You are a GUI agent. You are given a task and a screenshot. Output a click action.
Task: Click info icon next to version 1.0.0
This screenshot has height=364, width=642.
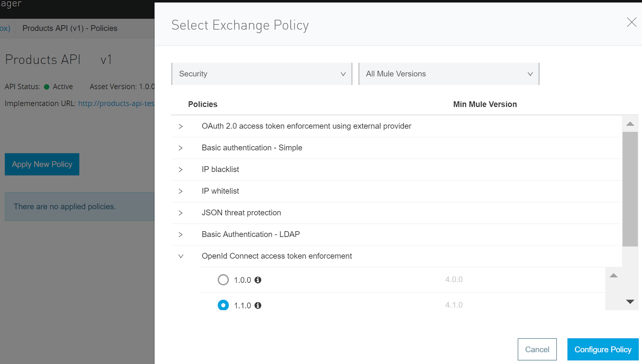pyautogui.click(x=258, y=280)
